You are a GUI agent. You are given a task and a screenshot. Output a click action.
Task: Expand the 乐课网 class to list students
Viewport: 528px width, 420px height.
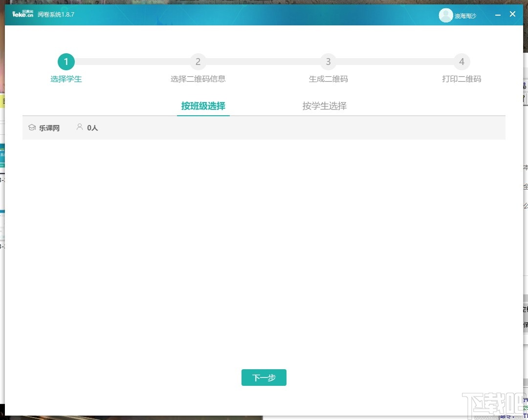[49, 127]
